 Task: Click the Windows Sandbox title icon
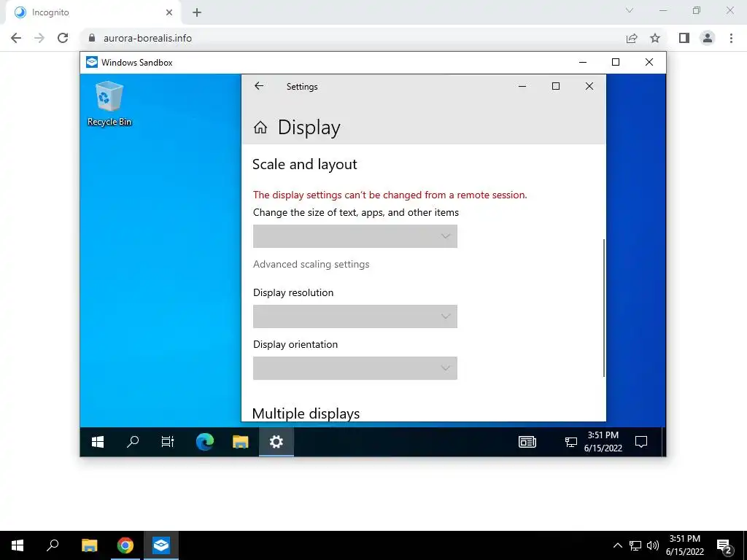pos(91,63)
